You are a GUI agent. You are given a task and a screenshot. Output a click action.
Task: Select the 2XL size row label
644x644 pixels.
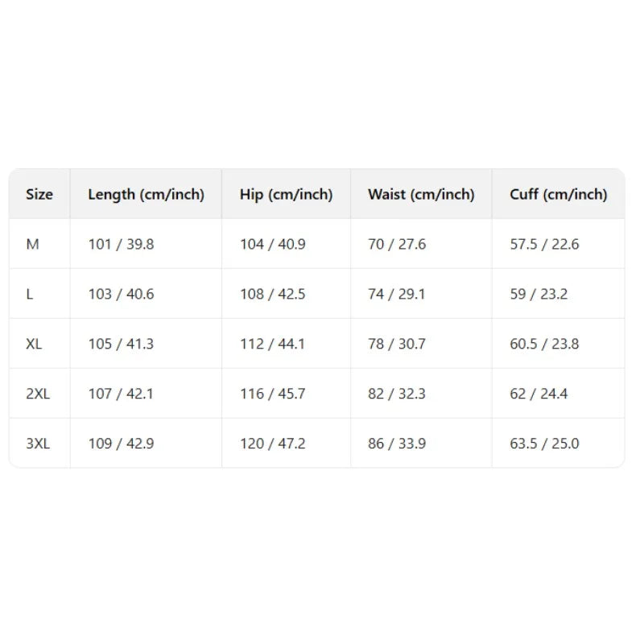coord(37,394)
